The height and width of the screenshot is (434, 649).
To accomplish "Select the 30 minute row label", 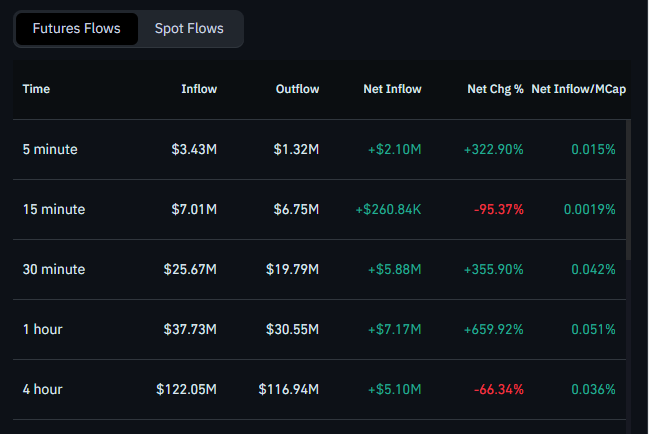I will pyautogui.click(x=54, y=269).
